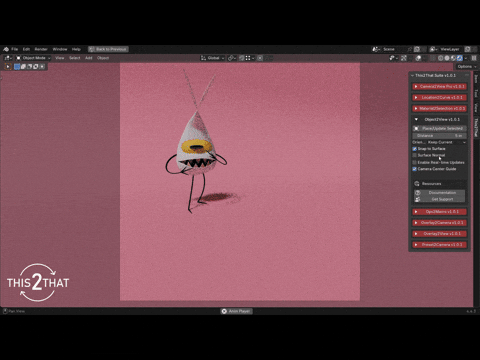Open the viewport Object menu
Screen dimensions: 480x360
103,58
